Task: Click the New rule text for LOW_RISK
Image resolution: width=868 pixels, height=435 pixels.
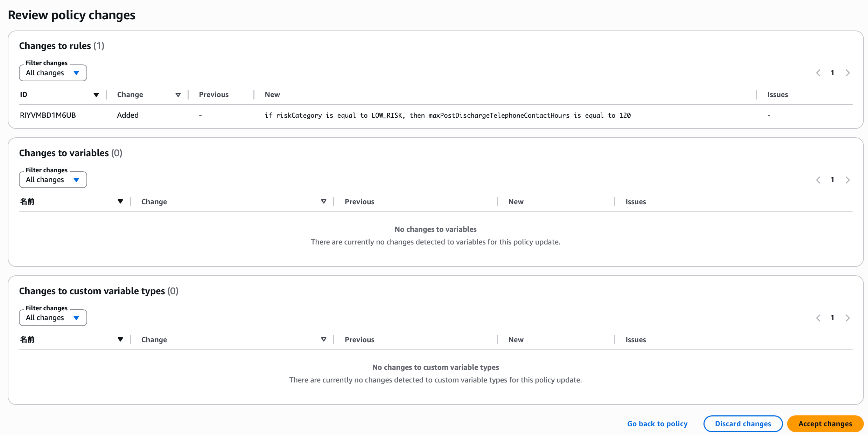Action: [x=448, y=116]
